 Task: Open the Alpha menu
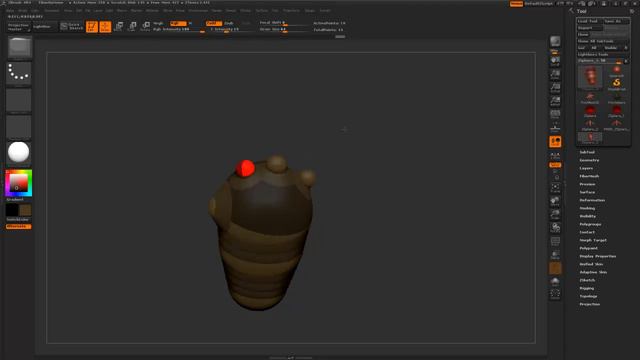[10, 11]
